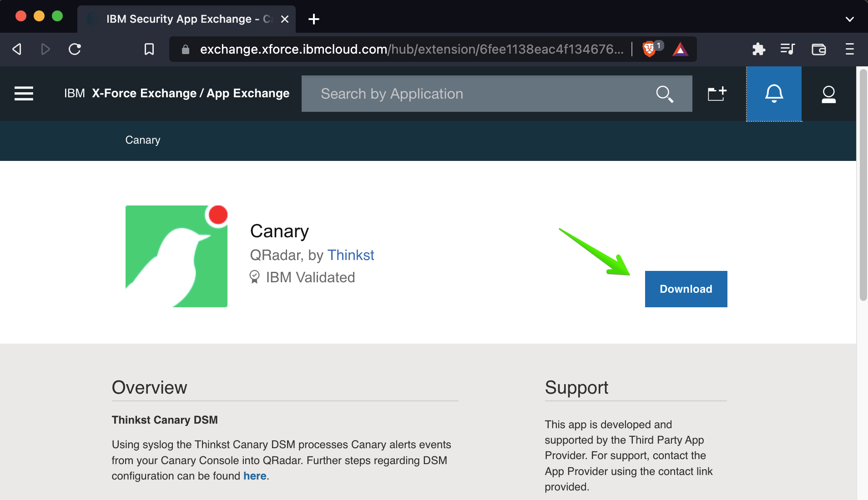Open the notifications bell
The width and height of the screenshot is (868, 500).
click(x=774, y=94)
